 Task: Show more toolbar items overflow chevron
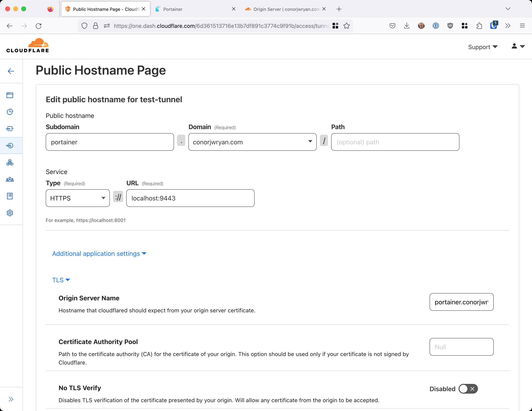508,26
